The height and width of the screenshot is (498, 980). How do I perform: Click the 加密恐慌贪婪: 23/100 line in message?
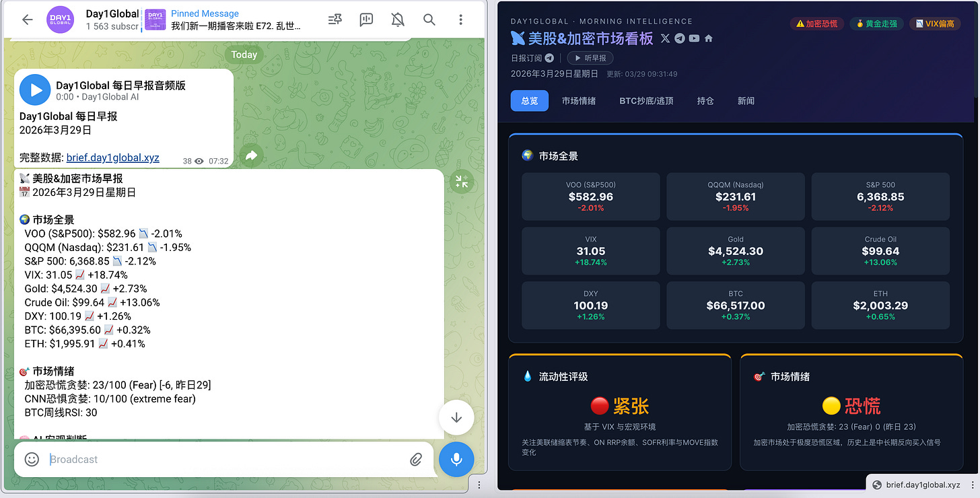click(x=118, y=385)
